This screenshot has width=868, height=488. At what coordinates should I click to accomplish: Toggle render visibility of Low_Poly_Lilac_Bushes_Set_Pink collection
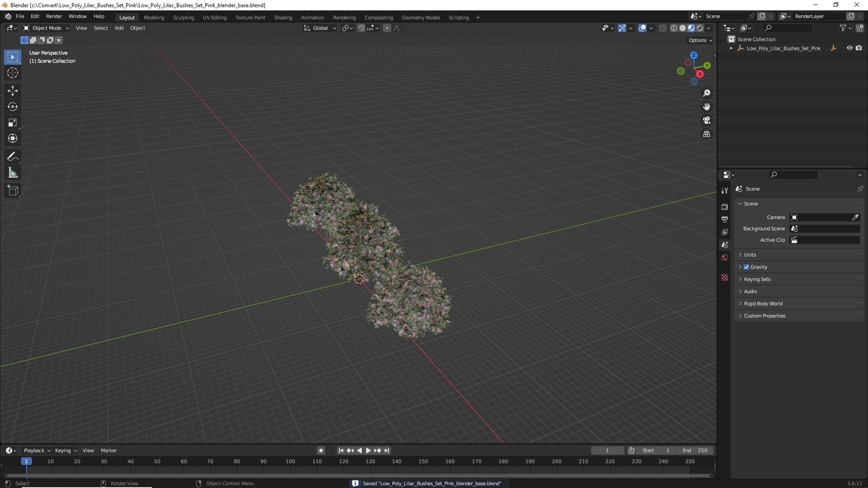point(859,48)
